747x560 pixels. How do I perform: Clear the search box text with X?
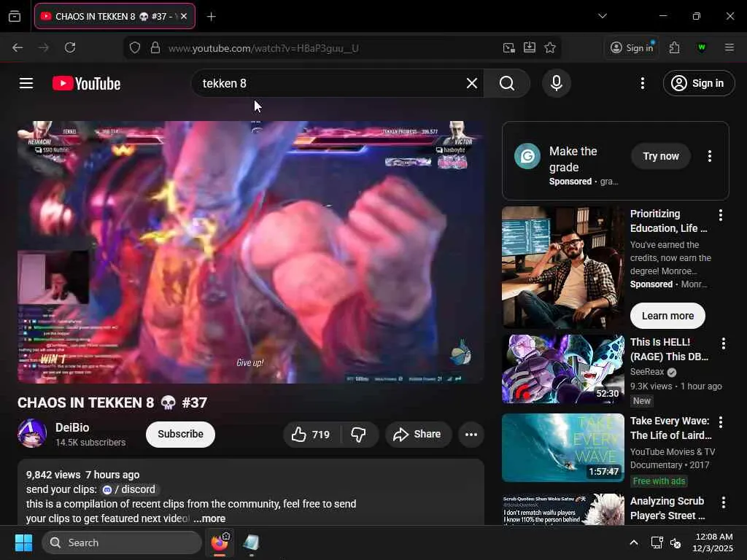click(472, 83)
